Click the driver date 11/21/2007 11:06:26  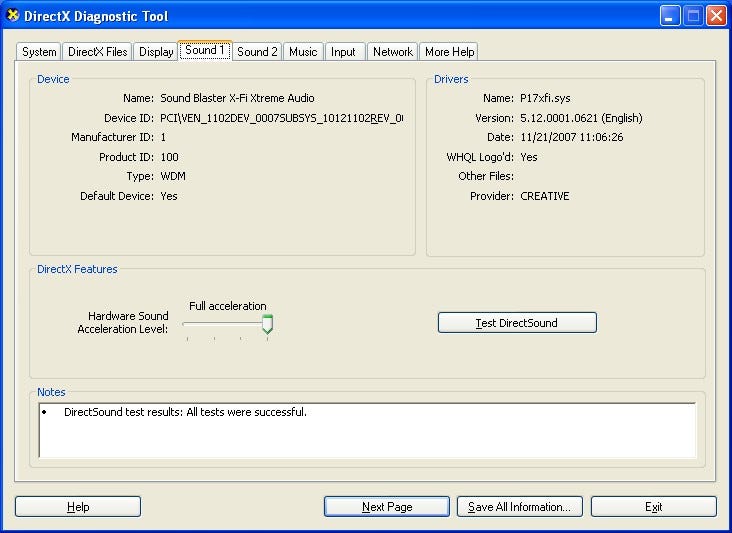coord(571,137)
